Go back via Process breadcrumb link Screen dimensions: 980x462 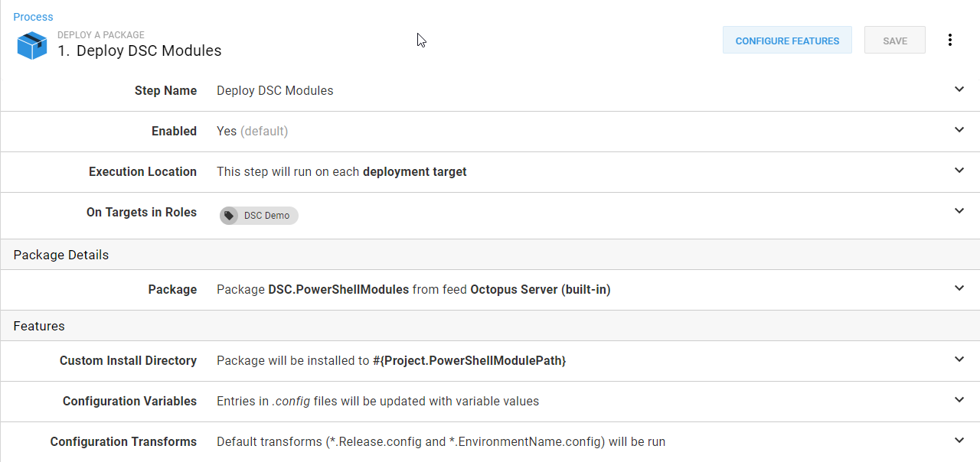[33, 17]
